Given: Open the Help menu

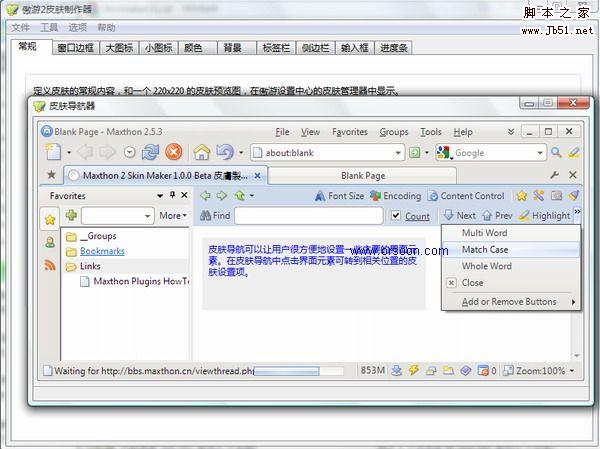Looking at the screenshot, I should [x=463, y=132].
